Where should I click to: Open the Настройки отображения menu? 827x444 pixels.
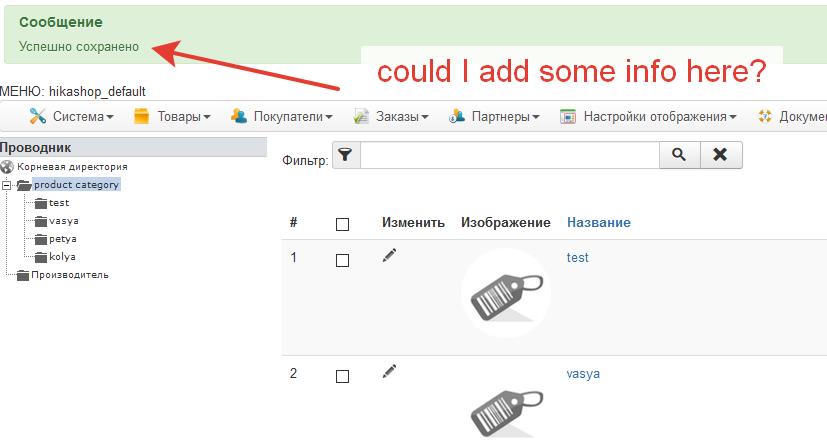(x=648, y=117)
